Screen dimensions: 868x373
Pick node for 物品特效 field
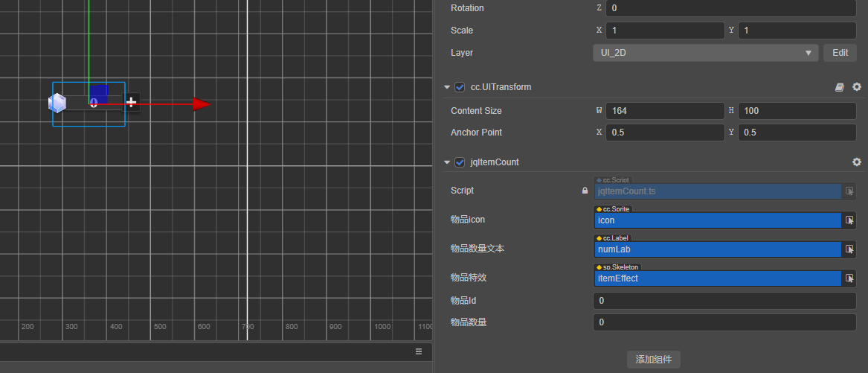849,278
